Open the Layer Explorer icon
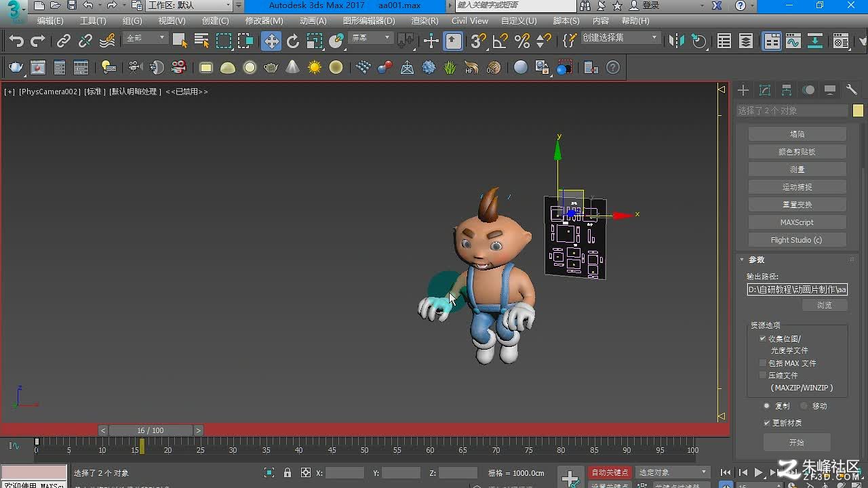The height and width of the screenshot is (488, 868). coord(746,41)
